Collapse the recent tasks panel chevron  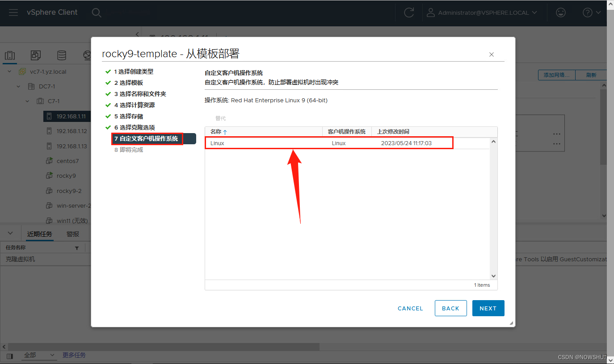pos(11,233)
